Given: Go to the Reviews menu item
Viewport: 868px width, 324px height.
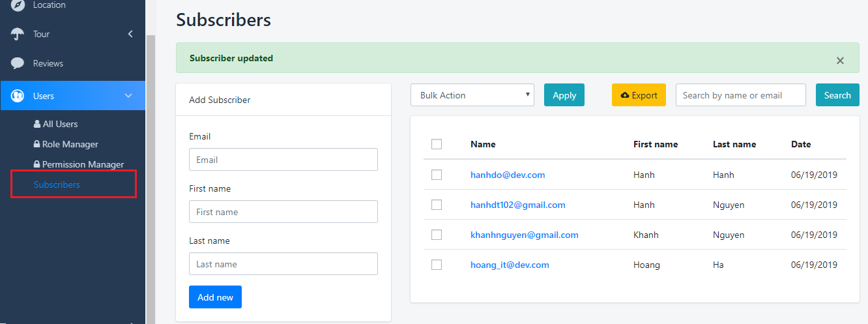Looking at the screenshot, I should click(x=48, y=63).
